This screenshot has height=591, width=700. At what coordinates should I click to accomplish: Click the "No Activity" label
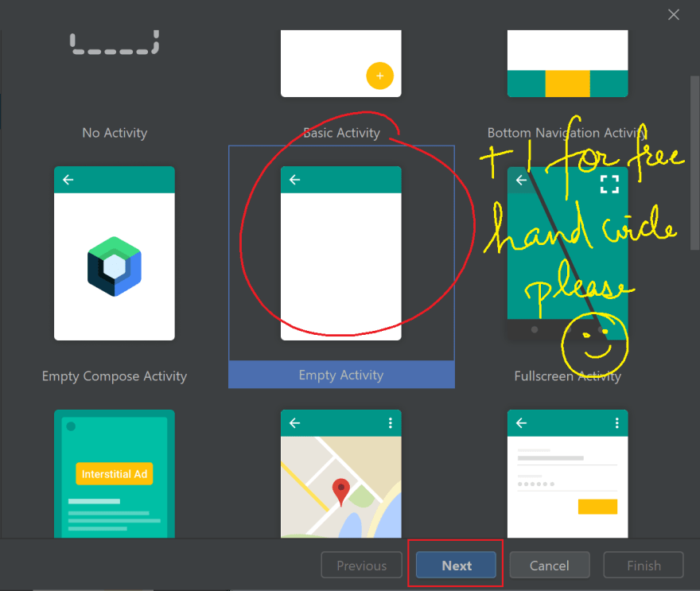tap(115, 133)
